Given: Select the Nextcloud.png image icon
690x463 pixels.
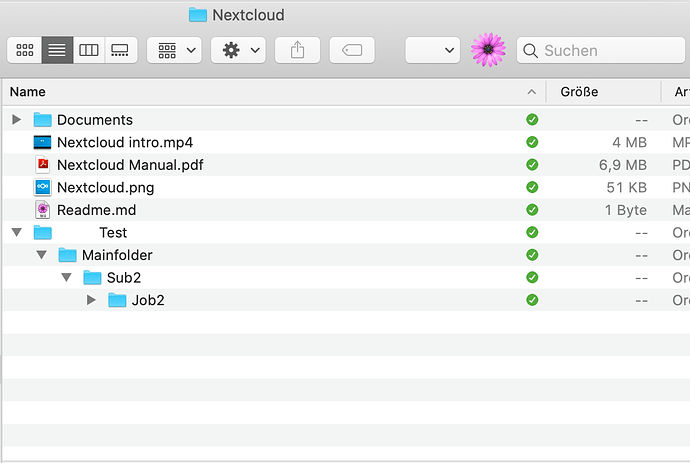Looking at the screenshot, I should pos(43,187).
